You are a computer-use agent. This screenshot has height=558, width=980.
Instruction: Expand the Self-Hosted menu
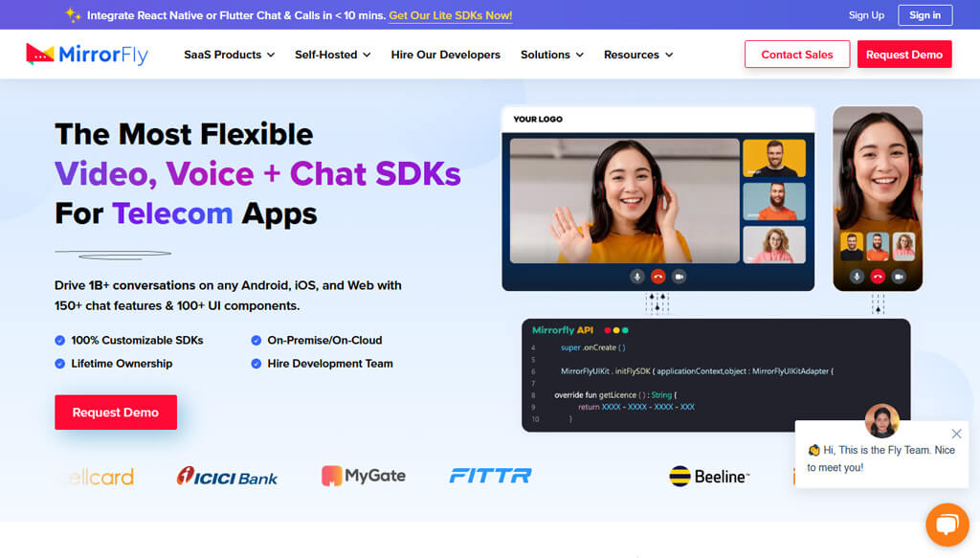(332, 55)
